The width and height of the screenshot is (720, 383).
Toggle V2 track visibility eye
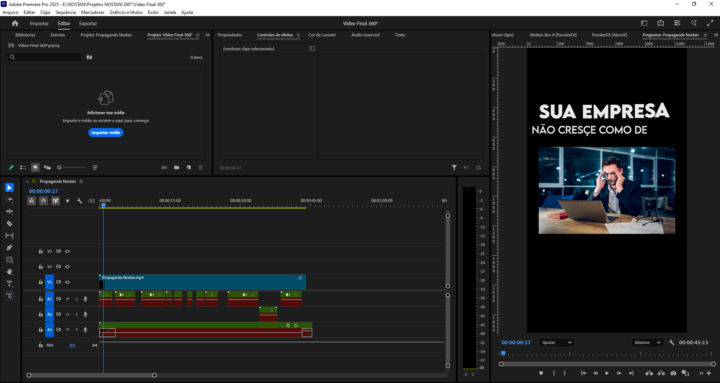click(x=68, y=266)
